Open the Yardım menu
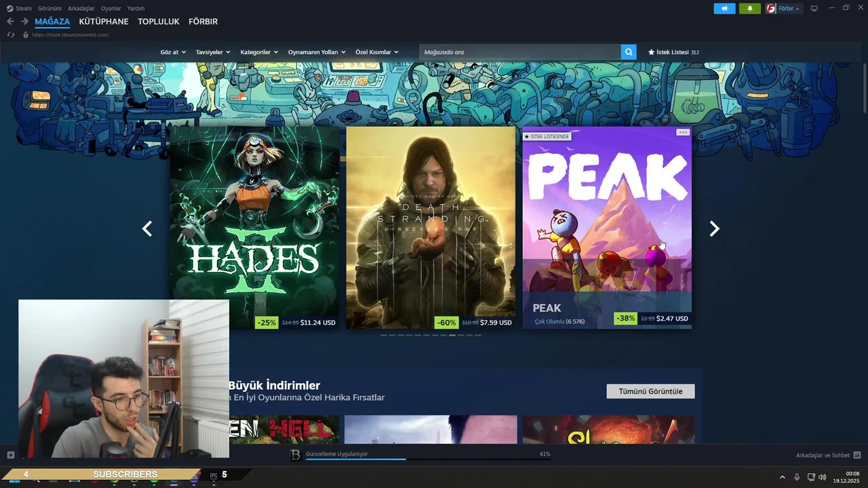The height and width of the screenshot is (488, 868). (x=136, y=8)
